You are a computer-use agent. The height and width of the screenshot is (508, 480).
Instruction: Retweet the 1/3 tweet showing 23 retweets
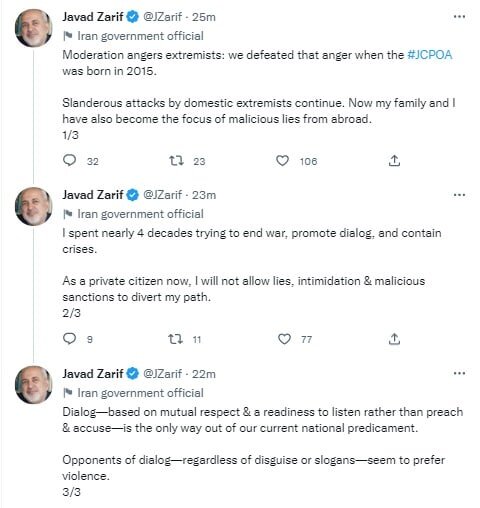176,161
